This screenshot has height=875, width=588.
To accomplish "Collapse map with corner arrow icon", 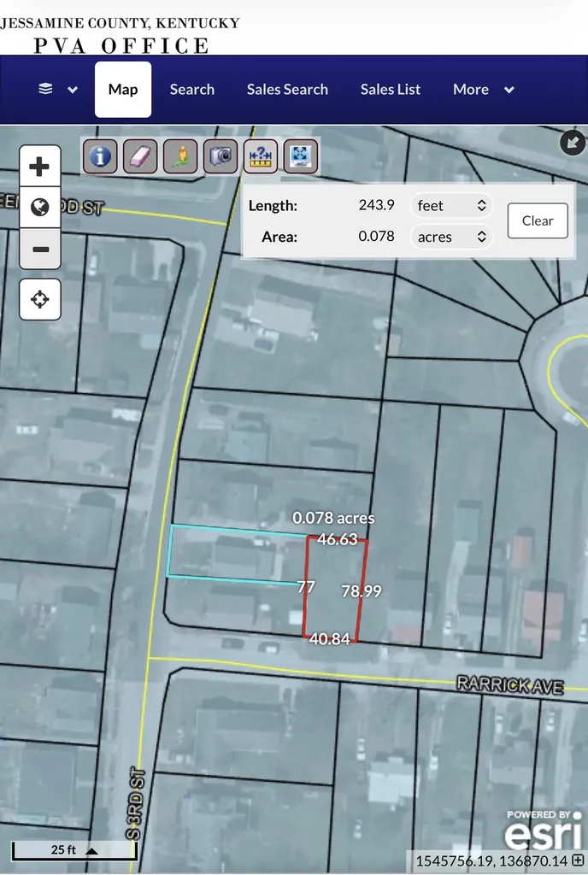I will (x=573, y=143).
